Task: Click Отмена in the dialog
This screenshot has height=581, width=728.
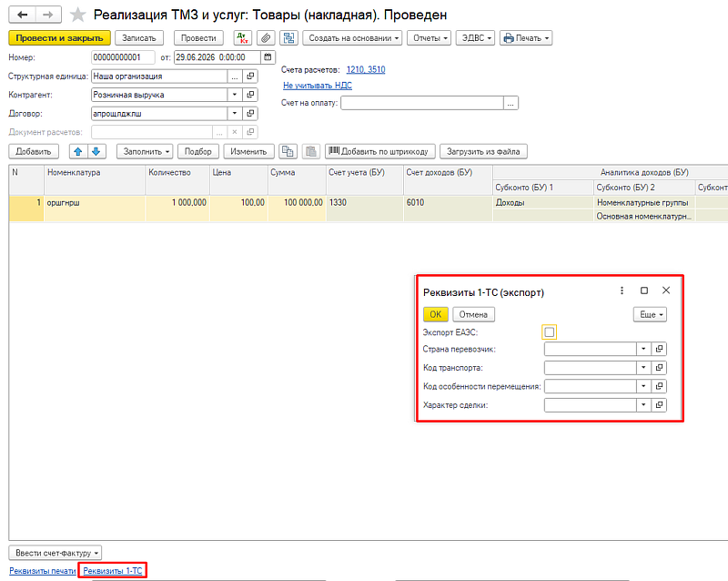Action: pos(473,315)
